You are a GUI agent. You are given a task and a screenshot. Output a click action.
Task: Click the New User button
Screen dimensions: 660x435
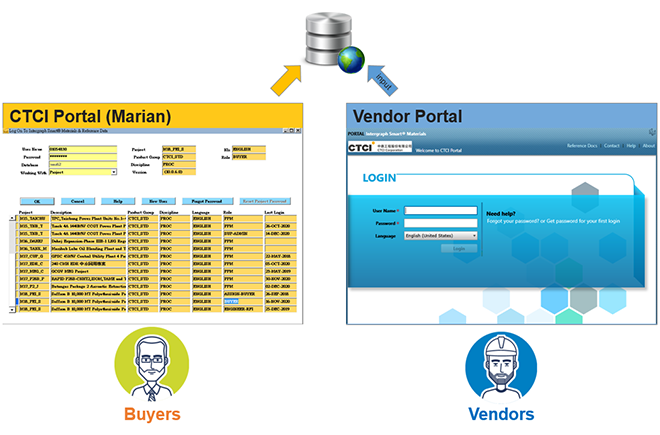point(158,201)
